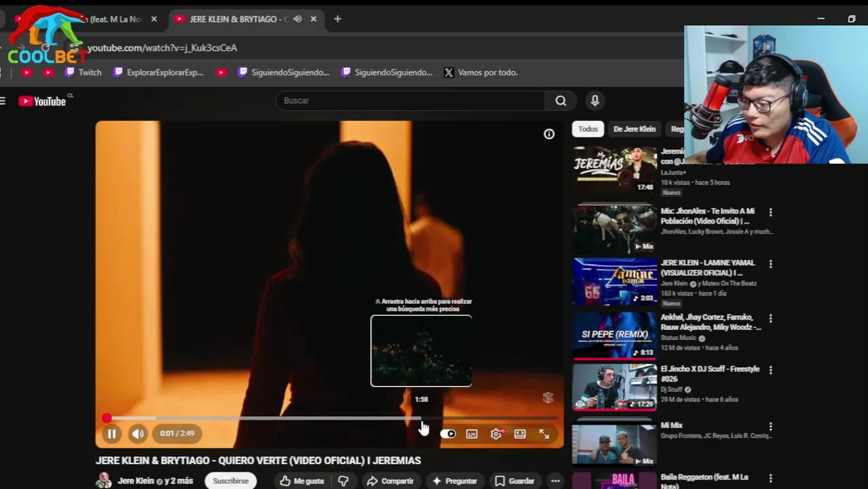
Task: Open new browser tab plus button
Action: coord(338,19)
